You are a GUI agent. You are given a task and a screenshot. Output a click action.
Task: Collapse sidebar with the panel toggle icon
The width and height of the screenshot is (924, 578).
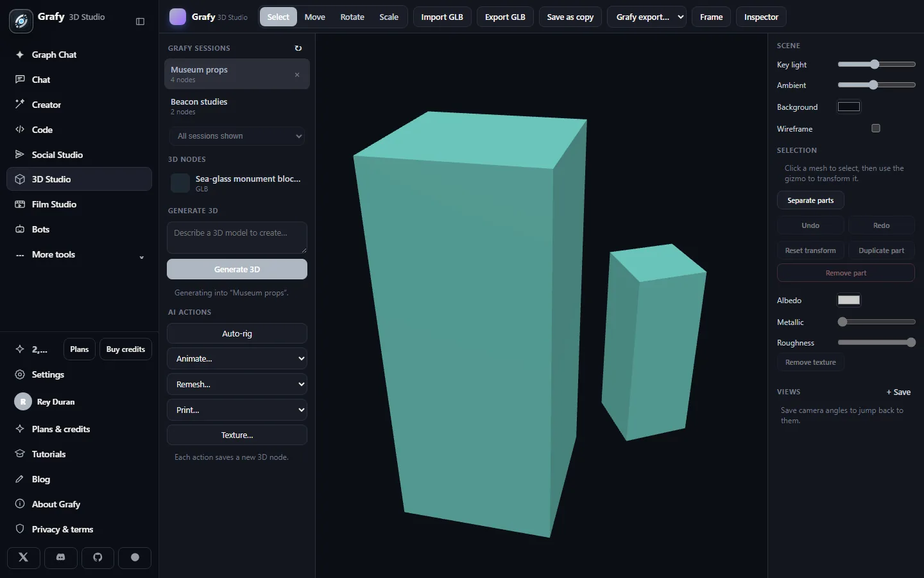tap(141, 21)
